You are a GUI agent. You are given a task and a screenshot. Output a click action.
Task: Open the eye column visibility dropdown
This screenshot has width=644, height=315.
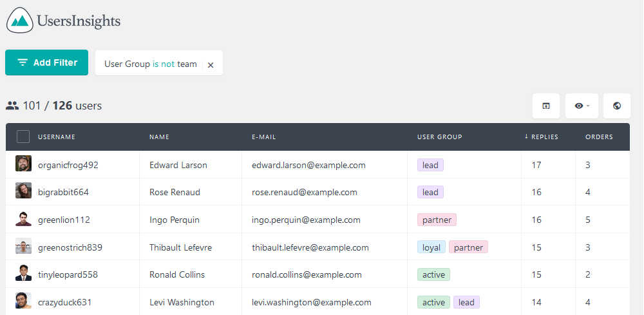(x=582, y=106)
